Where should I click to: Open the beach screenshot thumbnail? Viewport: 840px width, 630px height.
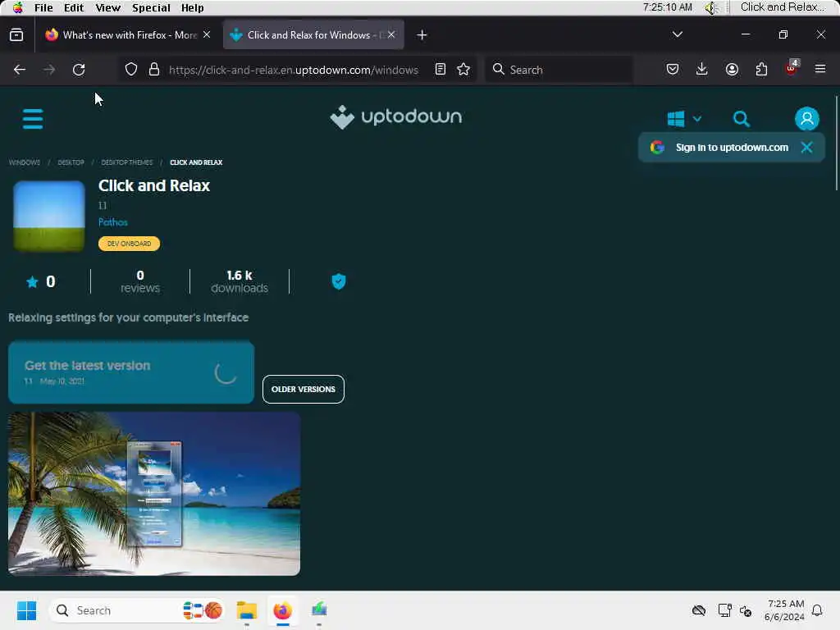click(154, 493)
